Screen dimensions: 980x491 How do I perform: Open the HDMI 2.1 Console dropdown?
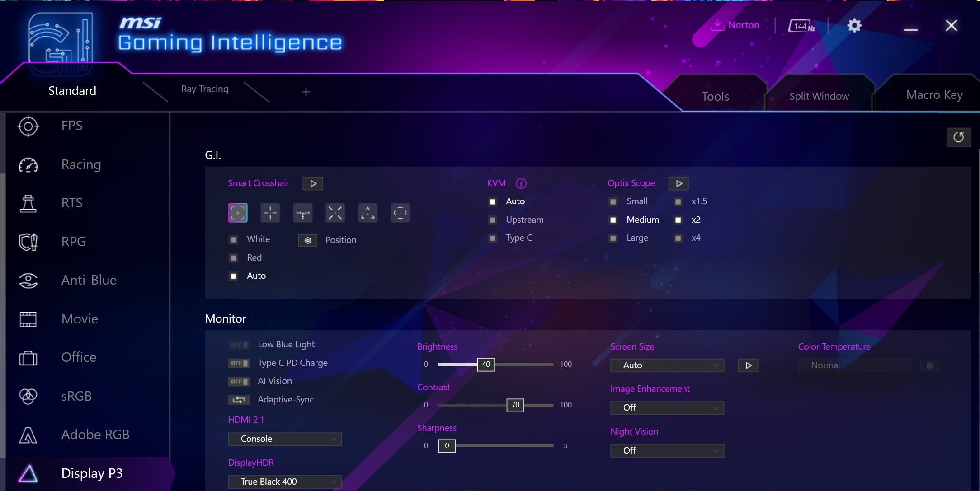pos(285,439)
